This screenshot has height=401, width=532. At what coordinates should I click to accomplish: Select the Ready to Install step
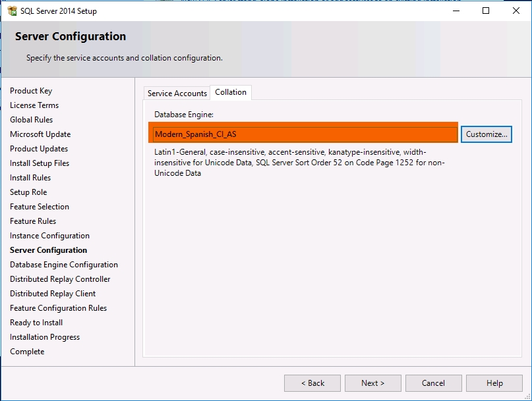click(x=36, y=323)
